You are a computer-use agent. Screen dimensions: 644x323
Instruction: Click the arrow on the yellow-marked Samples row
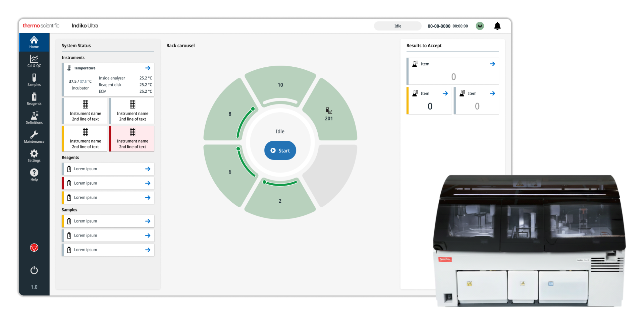148,221
